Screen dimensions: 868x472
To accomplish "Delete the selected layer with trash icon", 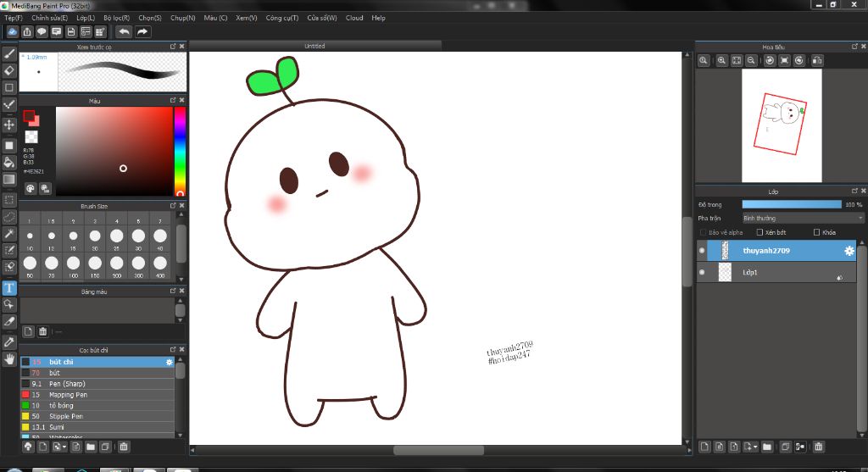I will click(818, 447).
